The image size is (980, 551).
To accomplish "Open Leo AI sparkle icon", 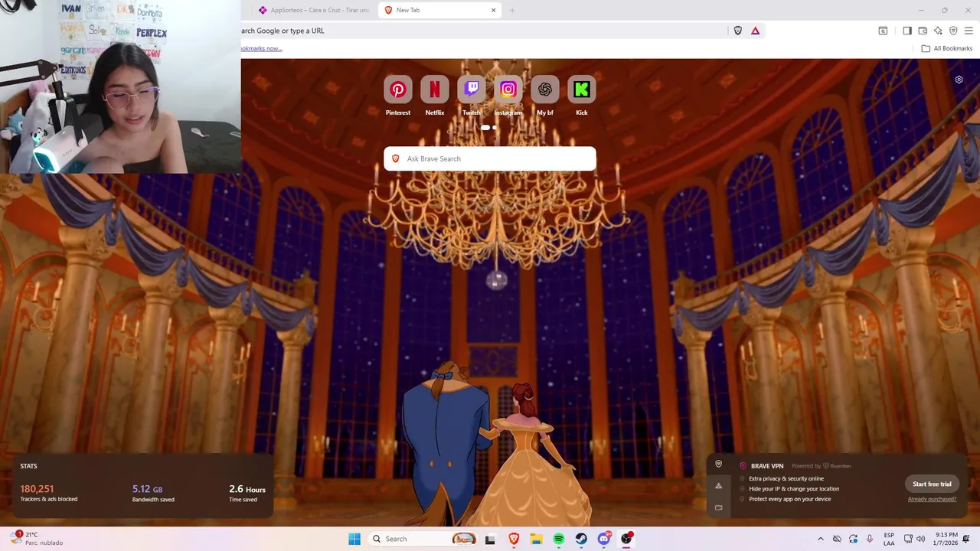I will click(938, 31).
